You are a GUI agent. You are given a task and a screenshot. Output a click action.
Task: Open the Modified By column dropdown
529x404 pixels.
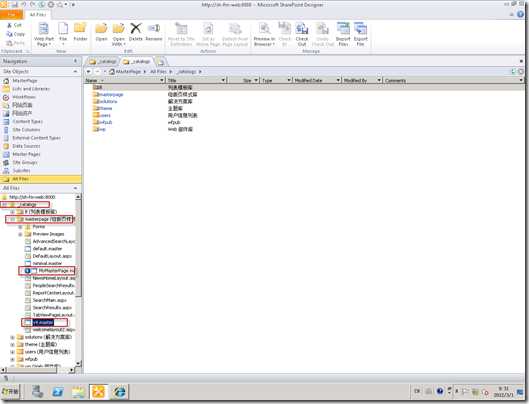(379, 80)
